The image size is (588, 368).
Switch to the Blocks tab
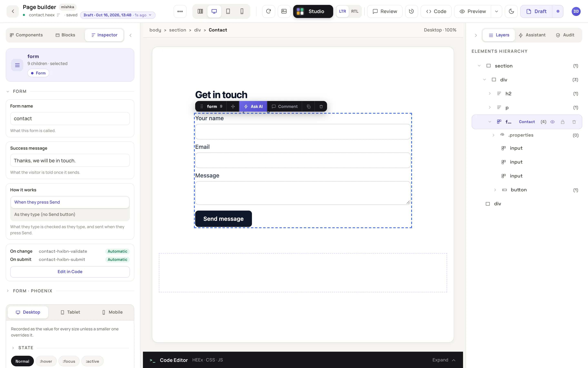pos(65,35)
